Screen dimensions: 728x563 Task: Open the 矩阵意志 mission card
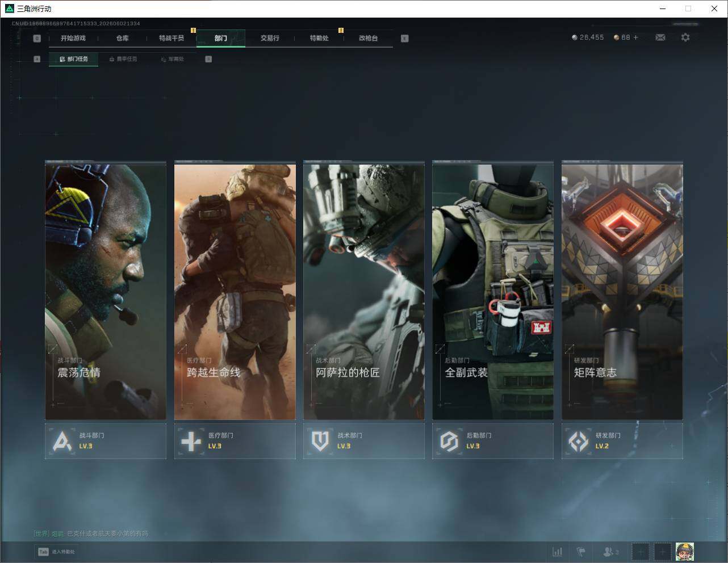622,292
